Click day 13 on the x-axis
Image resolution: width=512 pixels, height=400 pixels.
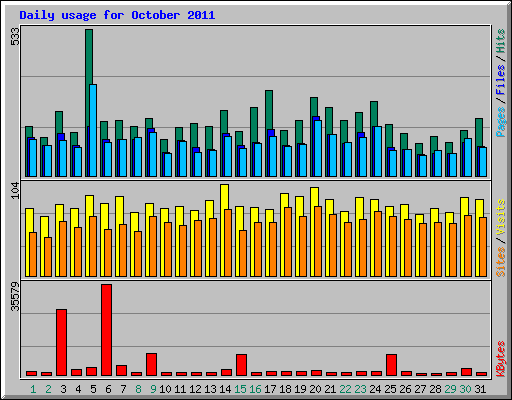pos(210,389)
